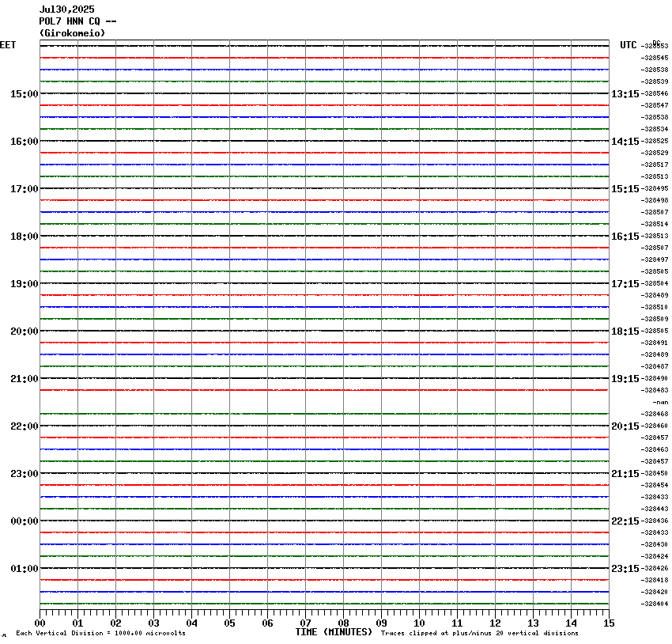This screenshot has width=672, height=644.
Task: Select the 23:00 EET time label
Action: (25, 474)
